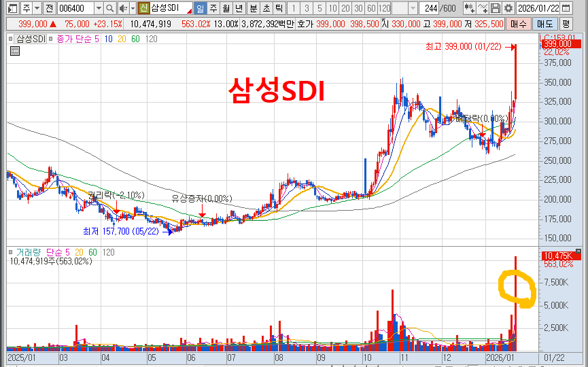Open the calendar date picker icon
The image size is (588, 367).
(566, 8)
